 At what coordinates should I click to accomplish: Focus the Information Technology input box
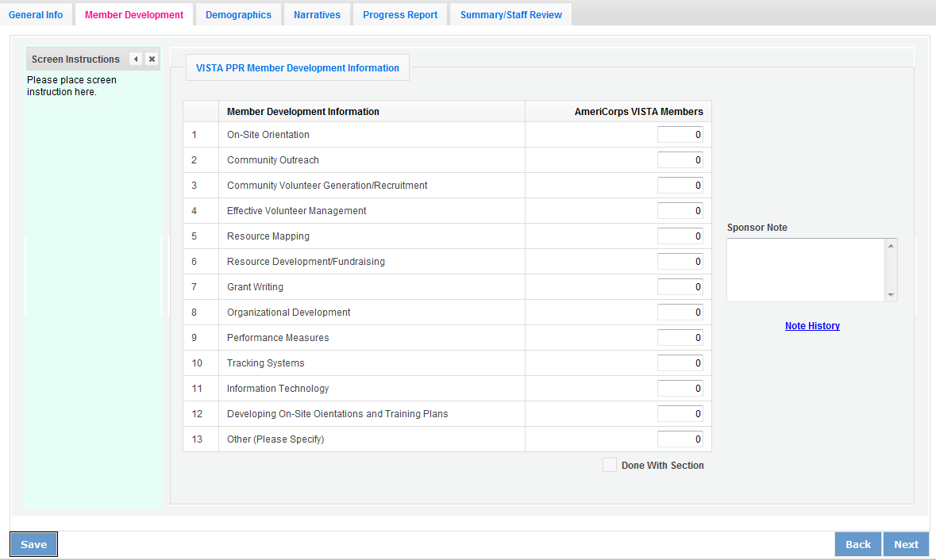(680, 389)
